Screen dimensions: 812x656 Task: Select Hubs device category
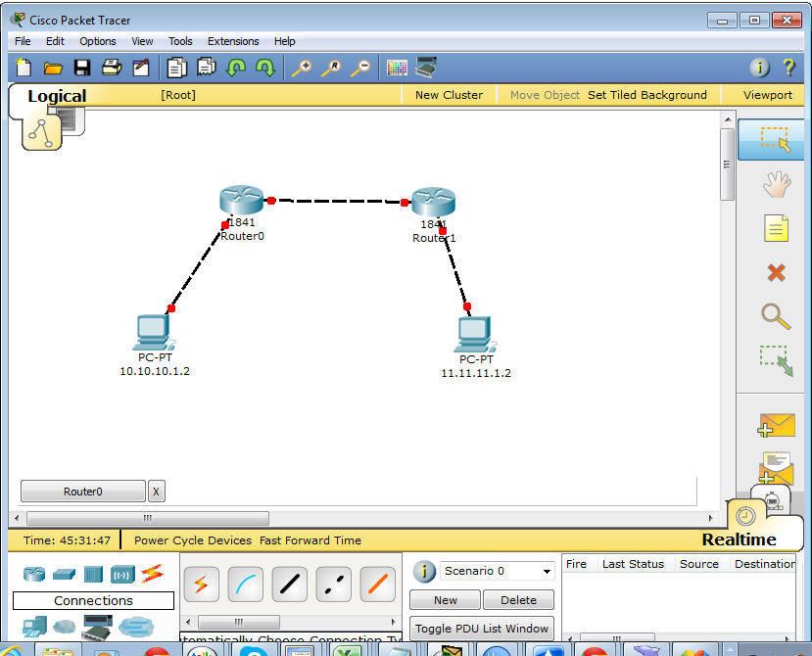coord(93,574)
